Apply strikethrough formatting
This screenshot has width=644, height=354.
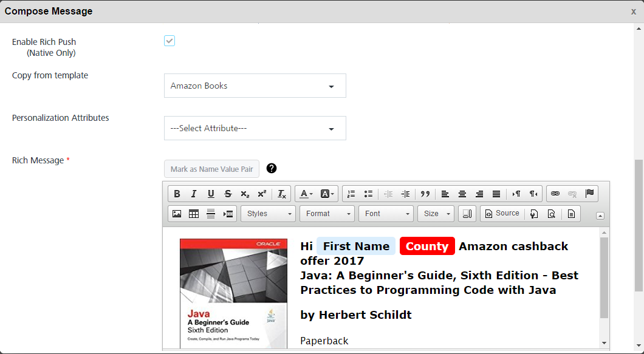[228, 194]
